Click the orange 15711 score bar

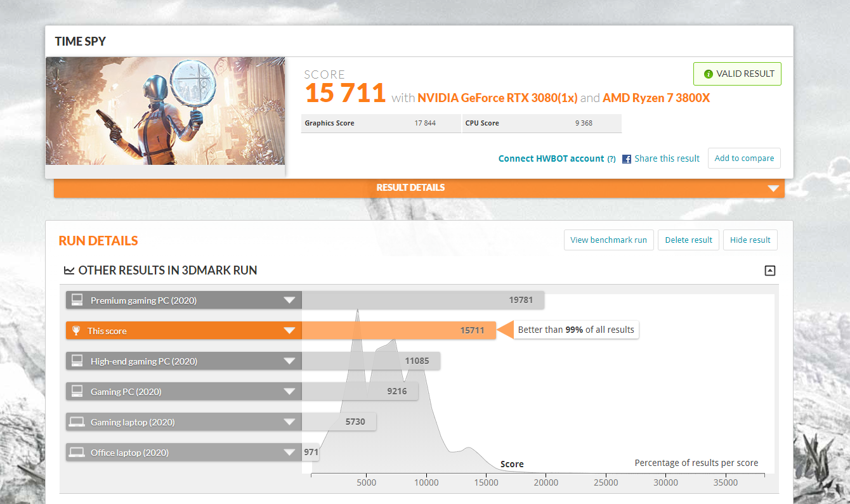(398, 331)
